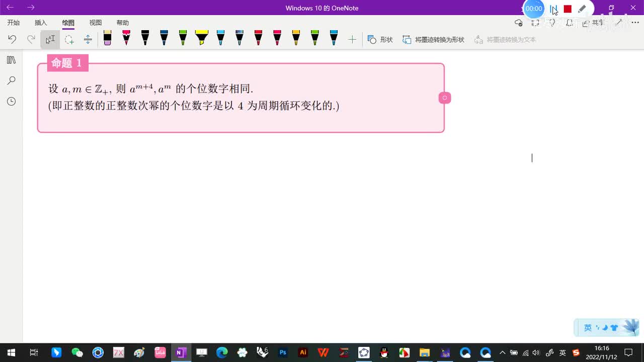Open Windows action center
This screenshot has width=644, height=362.
click(x=628, y=352)
